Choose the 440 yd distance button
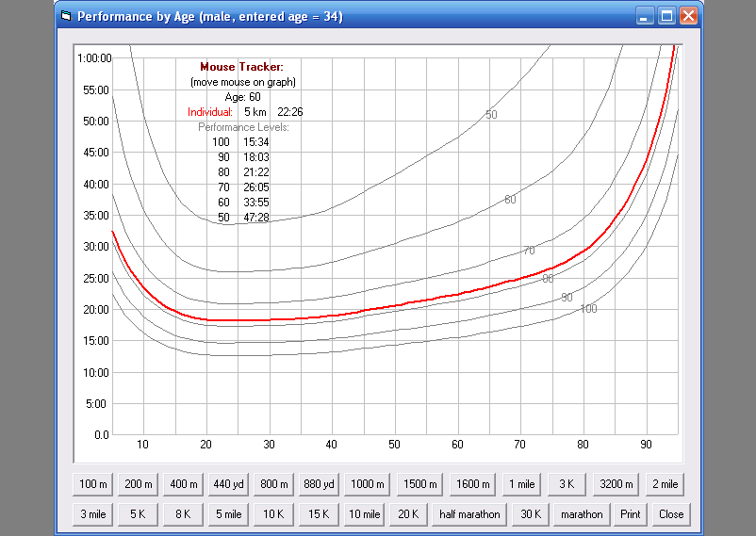 pos(228,484)
